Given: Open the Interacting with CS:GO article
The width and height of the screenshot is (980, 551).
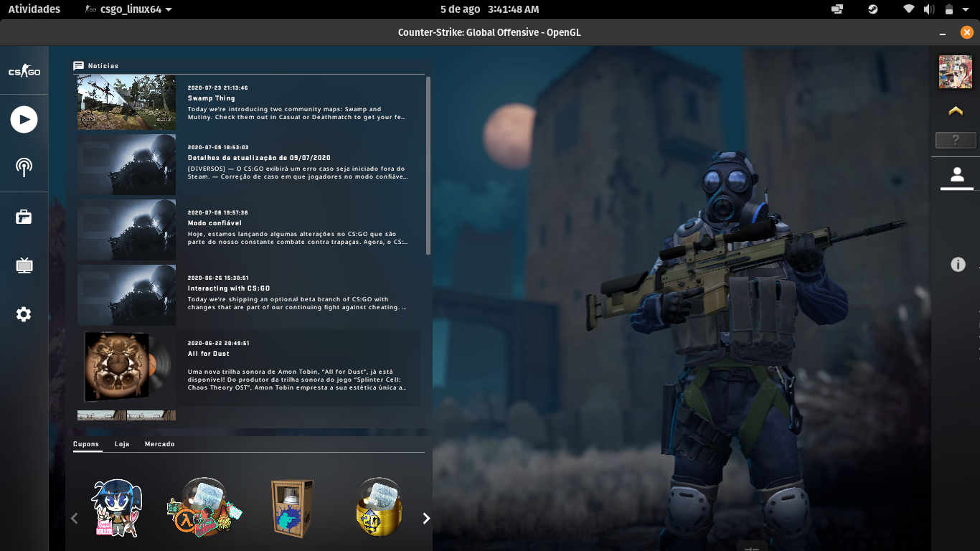Looking at the screenshot, I should pos(249,295).
